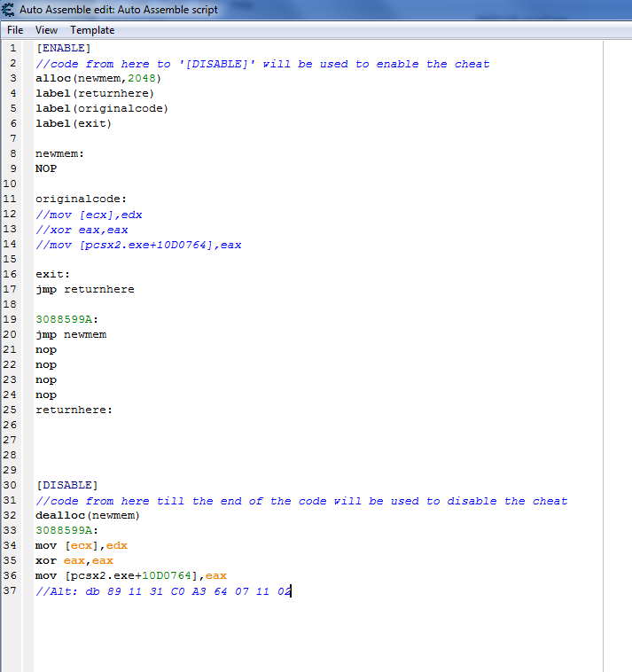
Task: Click the dealloc(newmem) line
Action: tap(88, 515)
